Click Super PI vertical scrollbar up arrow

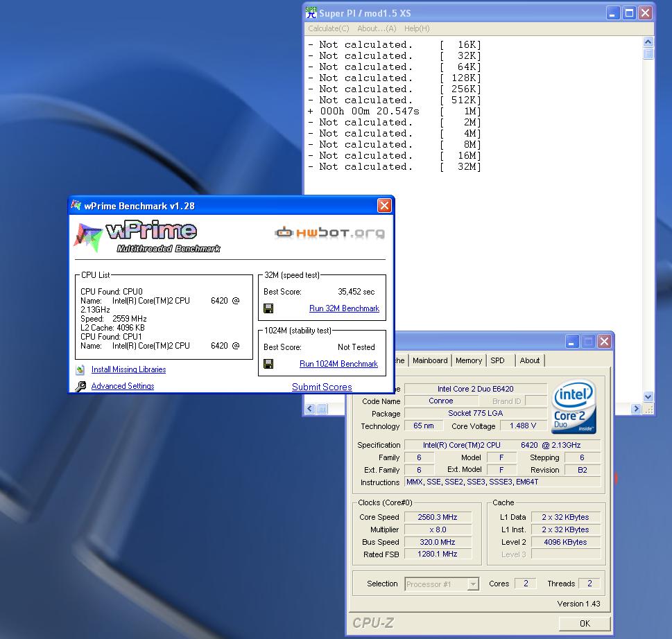click(648, 42)
